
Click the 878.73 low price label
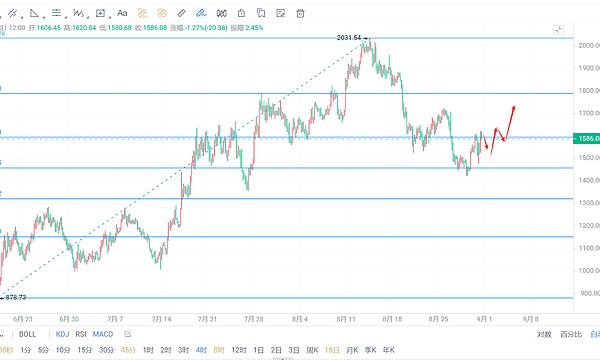tap(16, 297)
